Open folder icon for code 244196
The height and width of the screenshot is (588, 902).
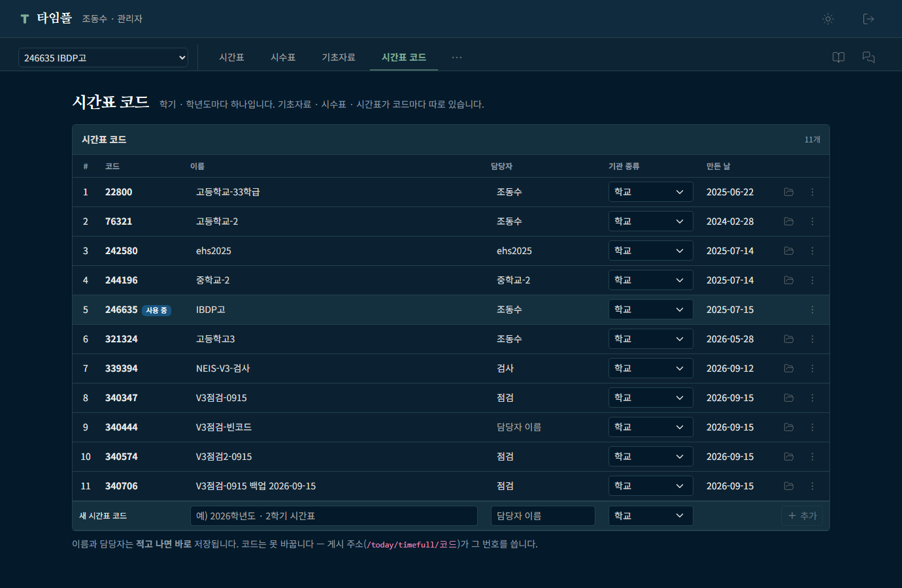pos(789,280)
